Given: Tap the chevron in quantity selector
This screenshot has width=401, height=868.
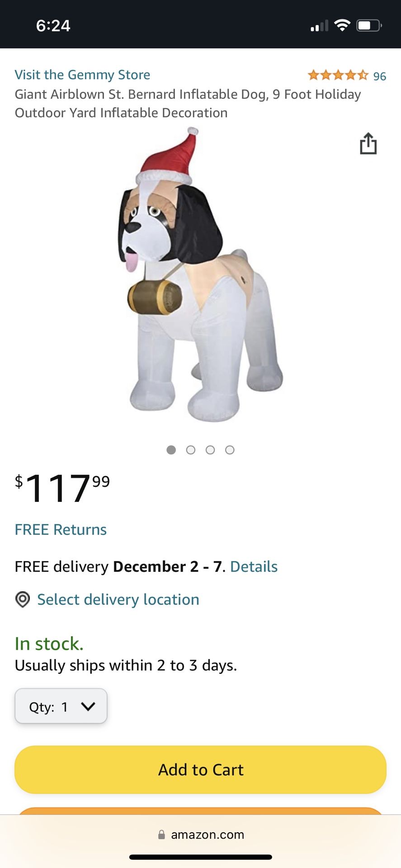Looking at the screenshot, I should (88, 706).
